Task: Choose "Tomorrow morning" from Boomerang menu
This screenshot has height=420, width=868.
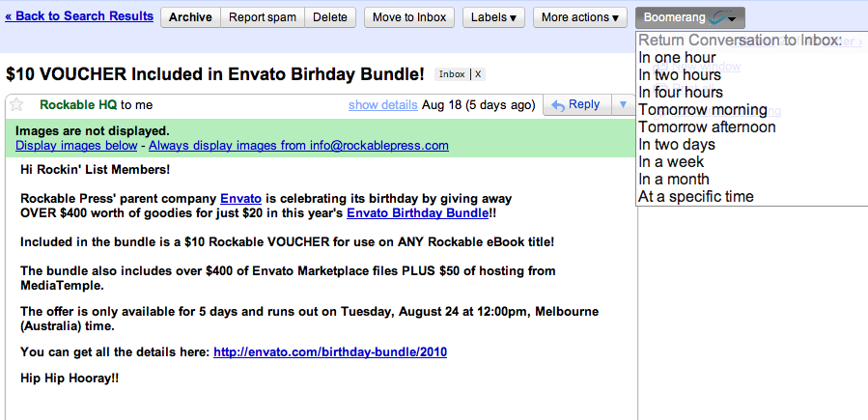Action: (x=702, y=110)
